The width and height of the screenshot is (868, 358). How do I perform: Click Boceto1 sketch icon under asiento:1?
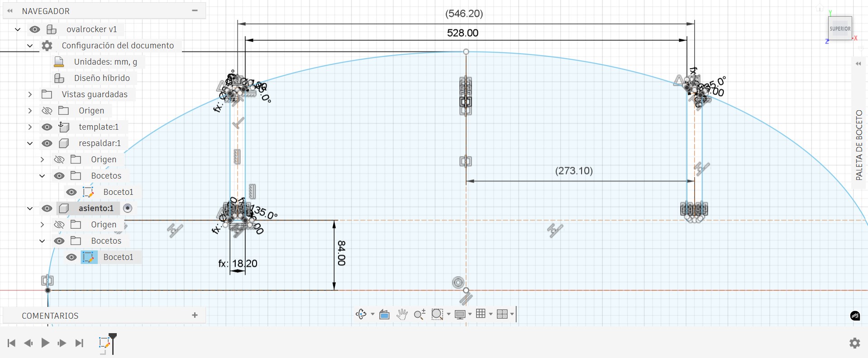[89, 257]
